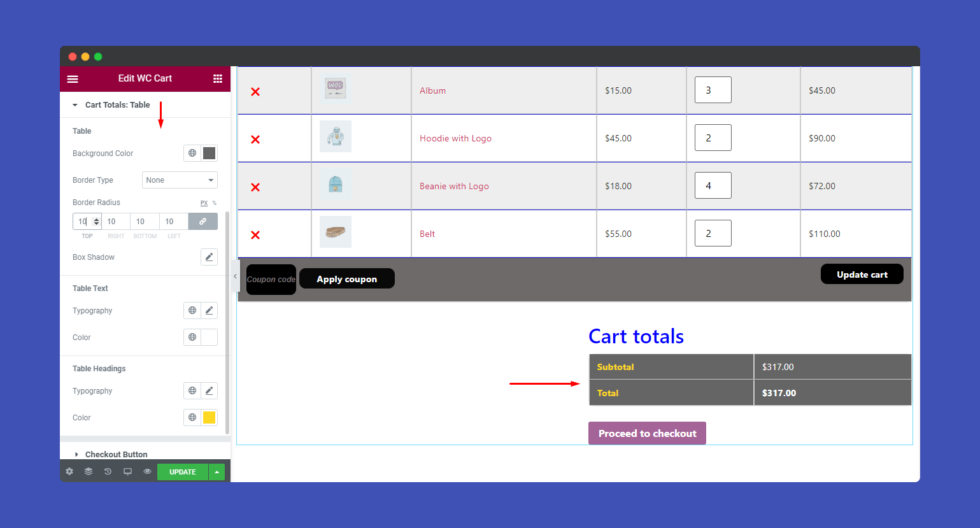Remove Beanie with Logo from cart

(255, 187)
